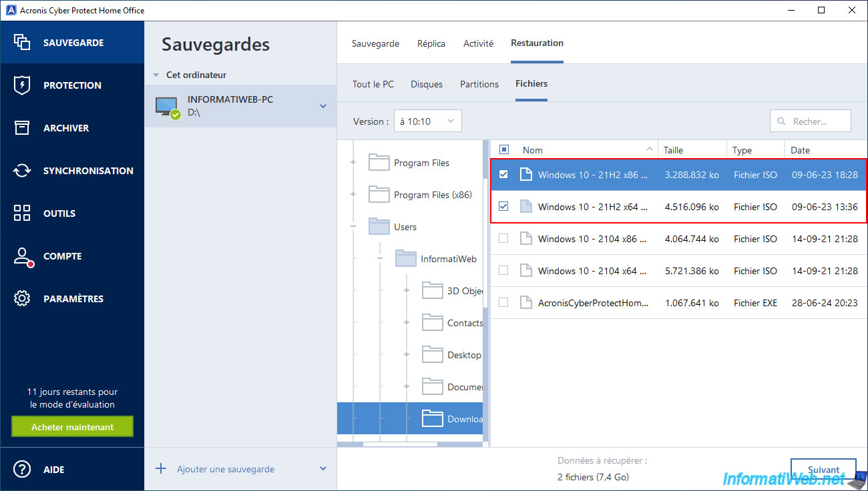The height and width of the screenshot is (491, 868).
Task: Click the Program Files folder icon
Action: pyautogui.click(x=379, y=162)
